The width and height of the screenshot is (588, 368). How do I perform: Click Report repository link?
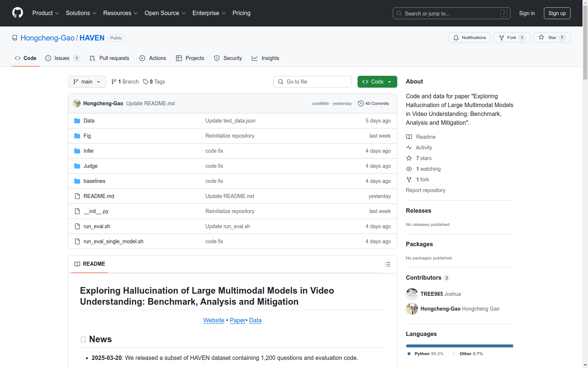(x=426, y=190)
